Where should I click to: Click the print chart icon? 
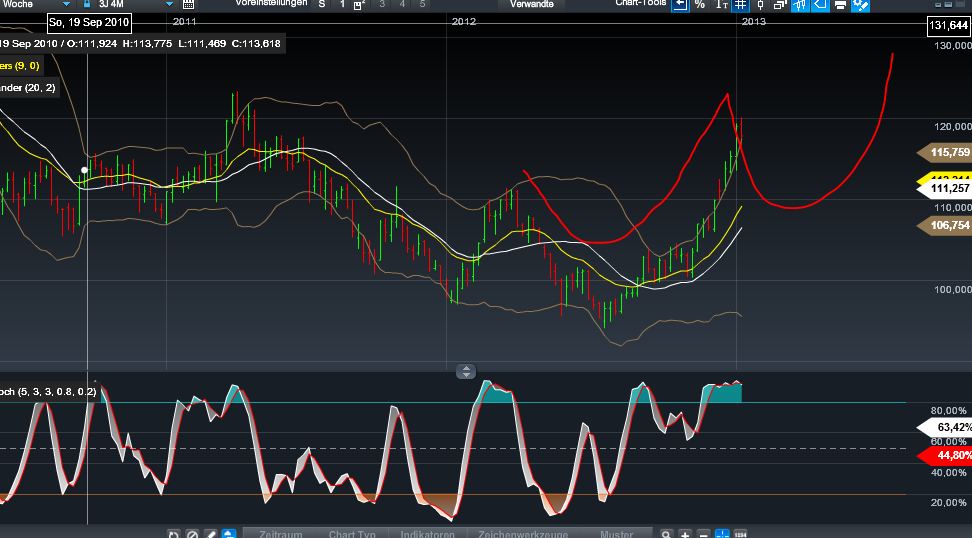[x=840, y=5]
